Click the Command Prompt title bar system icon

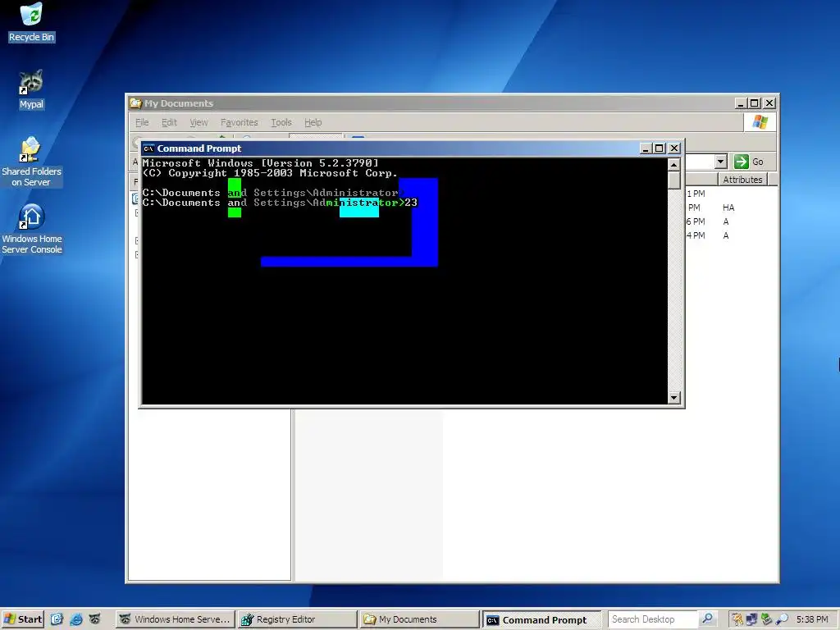coord(149,148)
